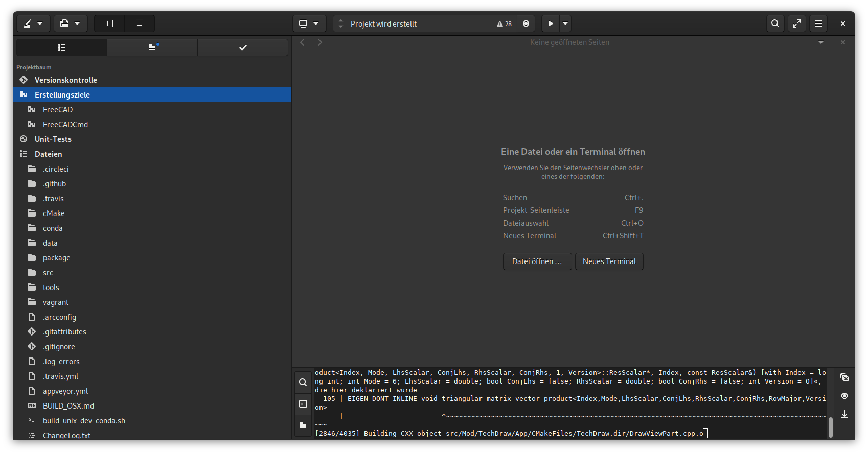Click the Projekt-Seitenleiste shortcut row
Viewport: 868px width, 454px height.
pos(573,210)
